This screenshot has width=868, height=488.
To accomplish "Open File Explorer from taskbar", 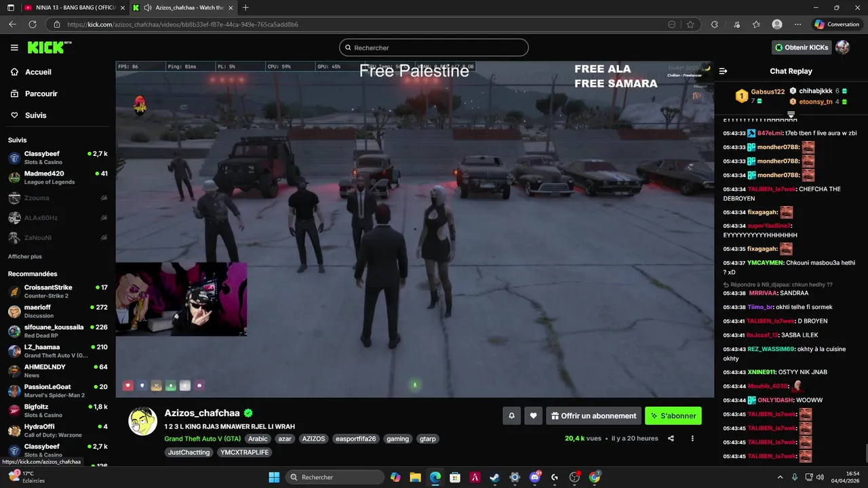I will [415, 477].
